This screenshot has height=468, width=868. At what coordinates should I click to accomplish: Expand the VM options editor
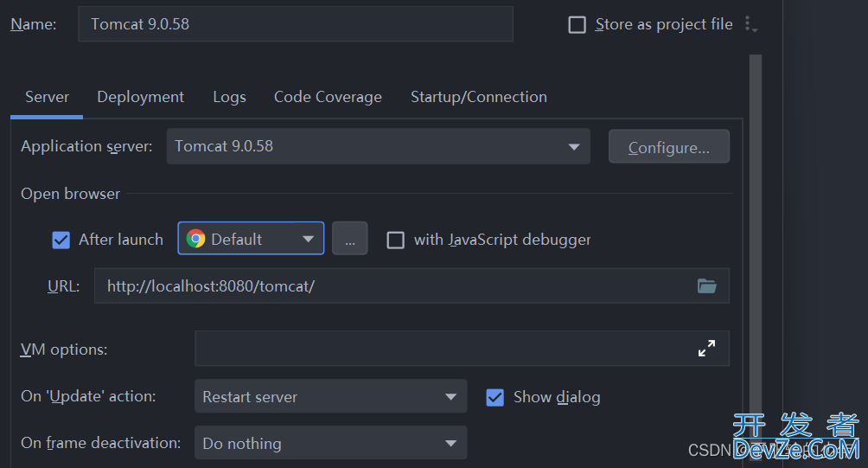[706, 349]
